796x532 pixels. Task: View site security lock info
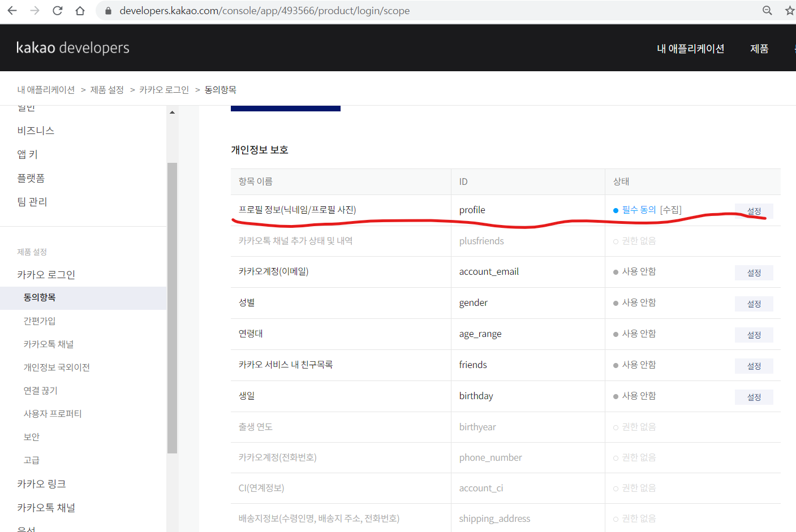[108, 11]
